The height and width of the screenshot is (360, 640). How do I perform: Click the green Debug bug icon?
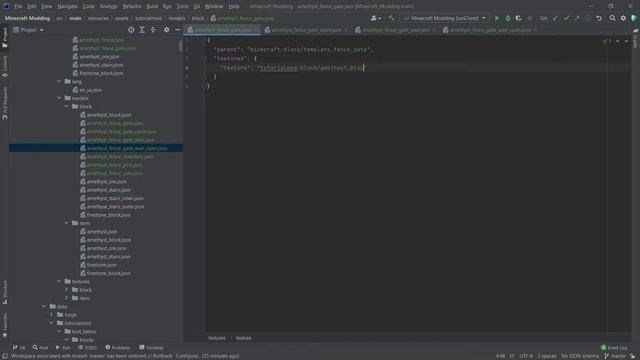tap(508, 18)
